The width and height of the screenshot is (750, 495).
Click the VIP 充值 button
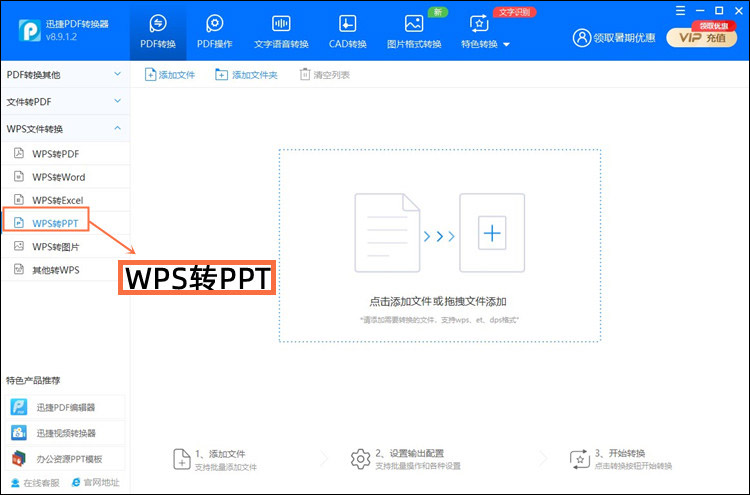[x=702, y=38]
